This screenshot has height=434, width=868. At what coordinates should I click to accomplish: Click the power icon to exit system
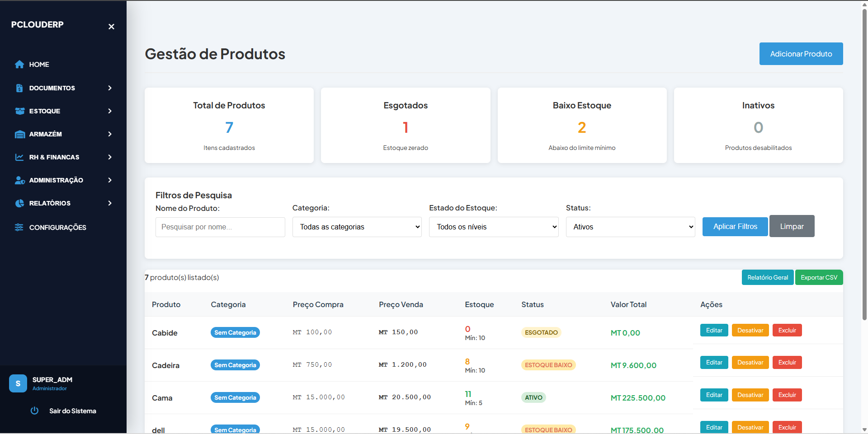(x=34, y=411)
